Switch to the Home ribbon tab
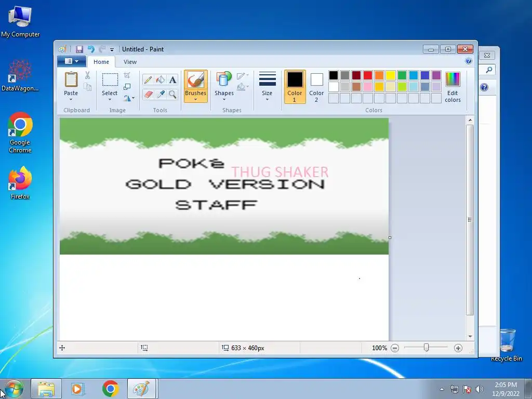Screen dimensions: 532x399 [x=101, y=62]
